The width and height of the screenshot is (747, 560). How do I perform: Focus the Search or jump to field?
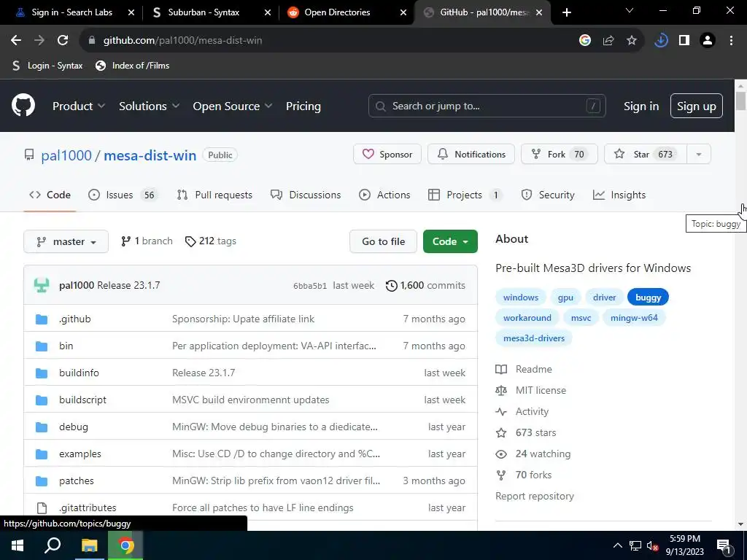point(487,106)
